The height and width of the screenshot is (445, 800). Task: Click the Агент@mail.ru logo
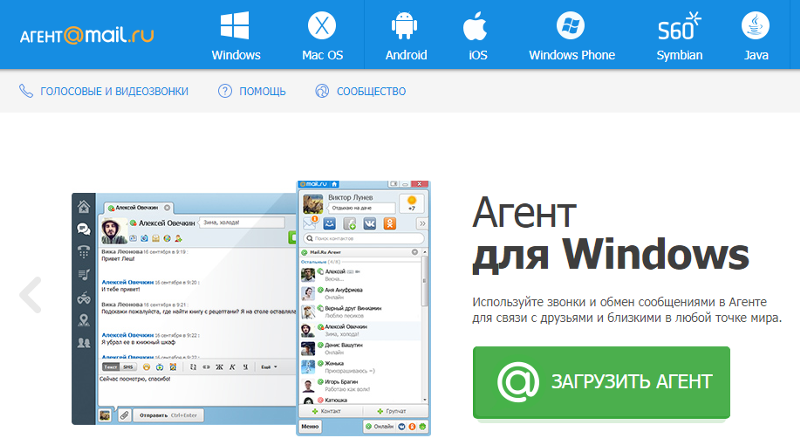87,35
